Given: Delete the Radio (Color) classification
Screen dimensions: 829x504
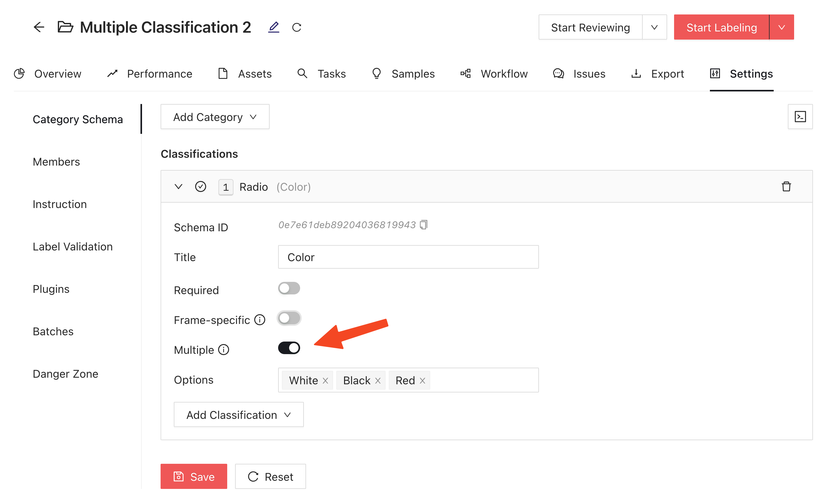Looking at the screenshot, I should pos(786,186).
